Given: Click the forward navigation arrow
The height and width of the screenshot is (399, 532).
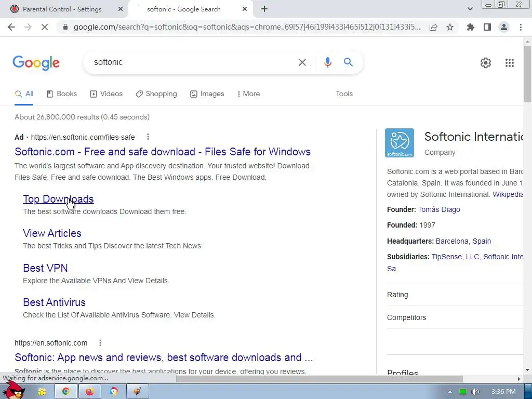Looking at the screenshot, I should coord(28,27).
